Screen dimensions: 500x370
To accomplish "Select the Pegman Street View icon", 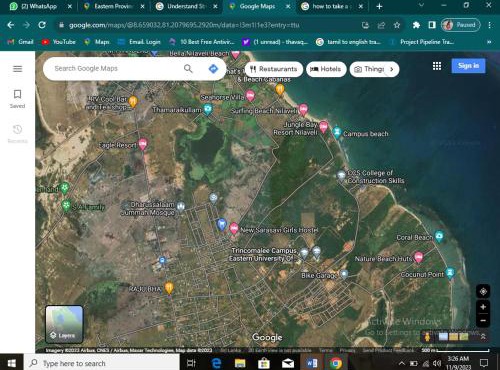I will 427,337.
